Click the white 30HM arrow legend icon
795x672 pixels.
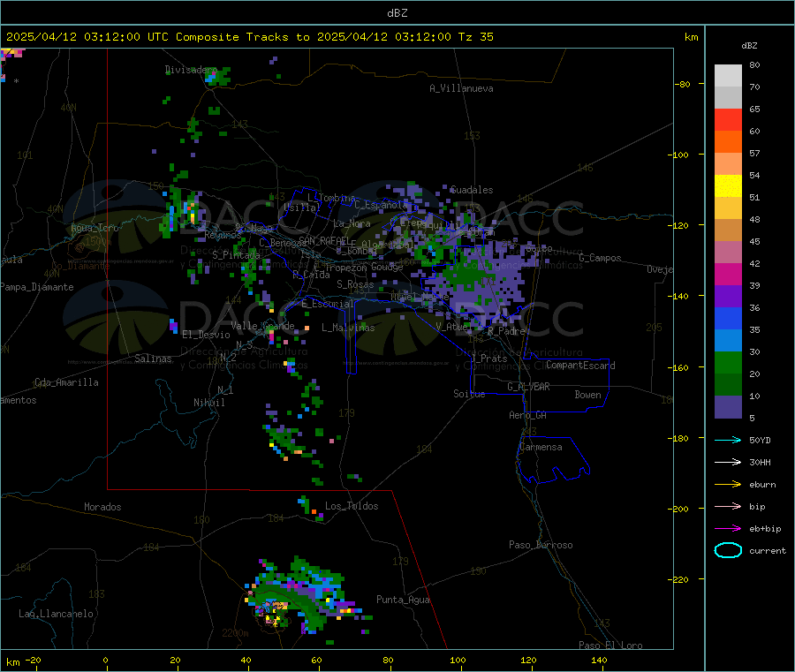(x=728, y=462)
